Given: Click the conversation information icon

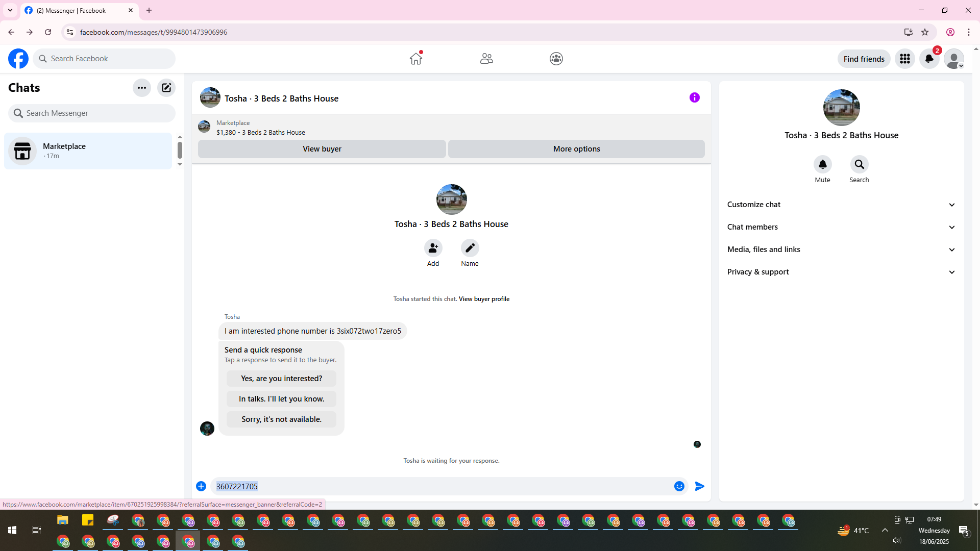Looking at the screenshot, I should [x=695, y=97].
